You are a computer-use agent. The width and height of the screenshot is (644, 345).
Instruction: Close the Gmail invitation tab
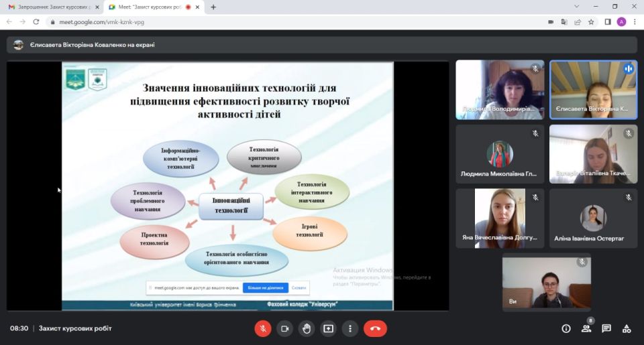click(x=97, y=7)
